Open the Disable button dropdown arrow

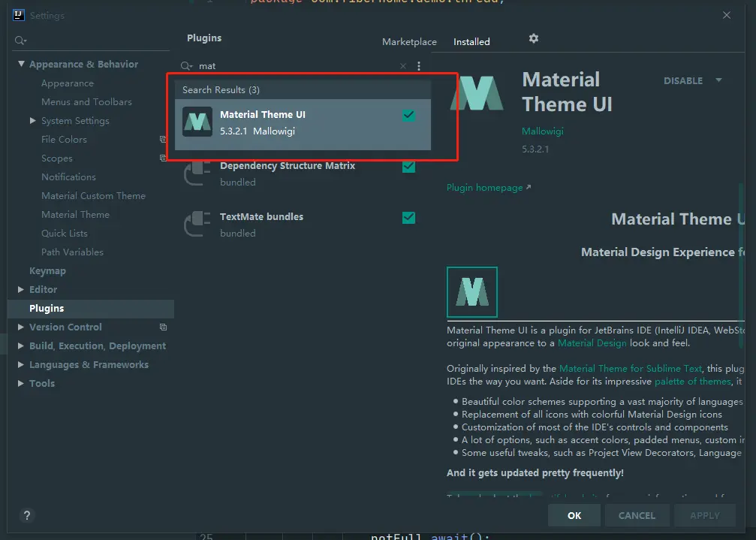[x=718, y=80]
